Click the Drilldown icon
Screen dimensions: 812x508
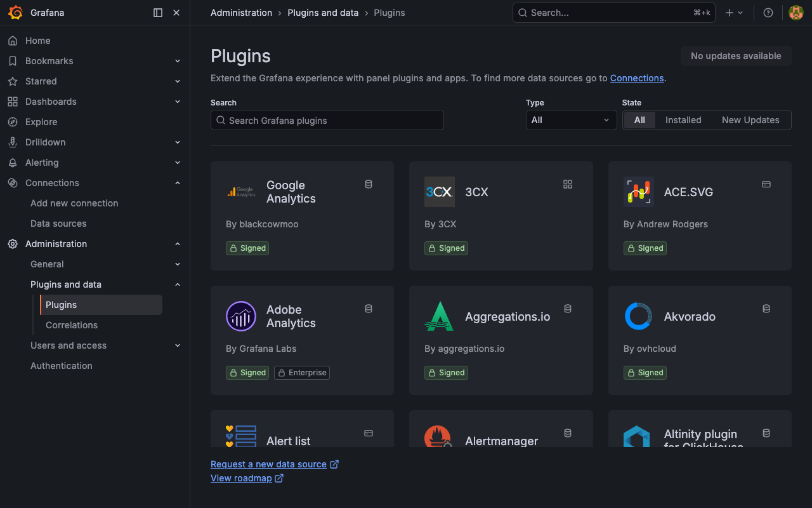[13, 142]
